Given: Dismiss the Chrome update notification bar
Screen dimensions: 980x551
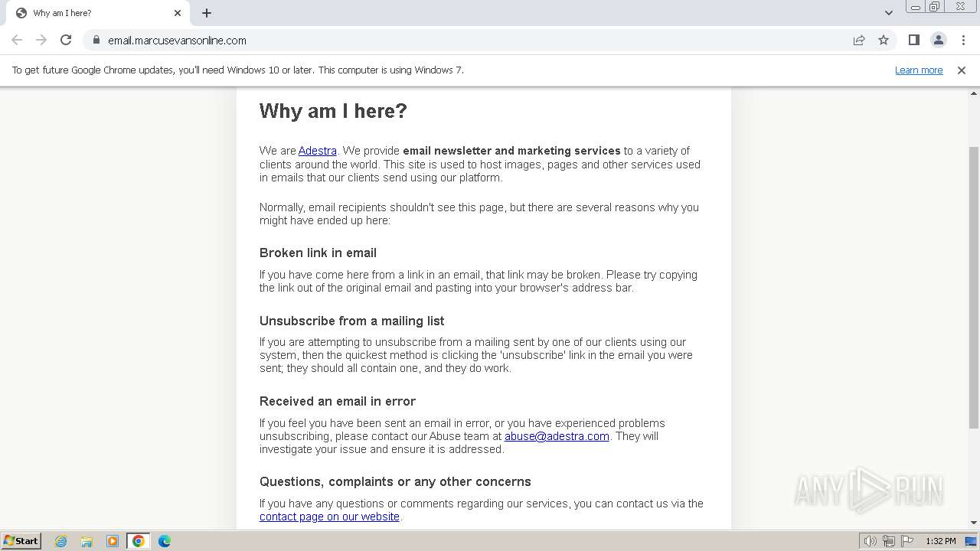Looking at the screenshot, I should [962, 70].
